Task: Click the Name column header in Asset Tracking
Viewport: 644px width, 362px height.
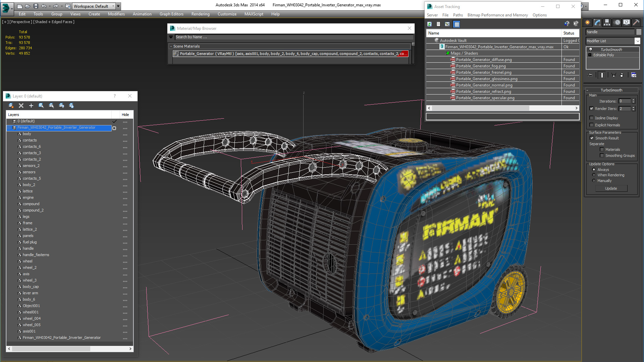Action: pyautogui.click(x=494, y=33)
